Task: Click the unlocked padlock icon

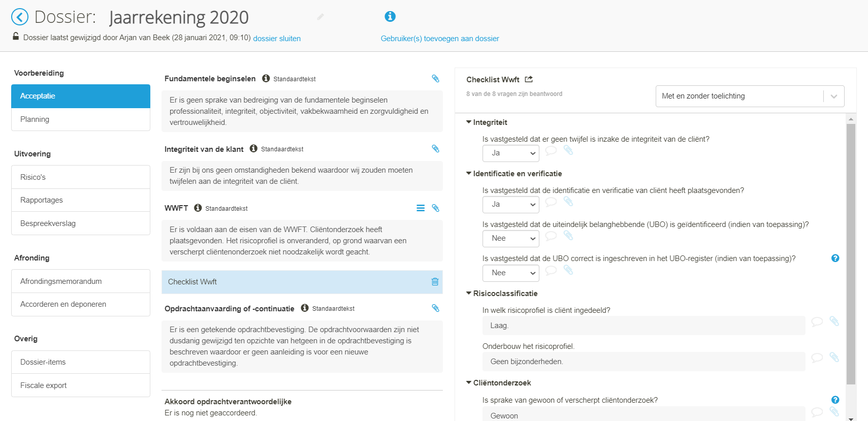Action: pyautogui.click(x=16, y=37)
